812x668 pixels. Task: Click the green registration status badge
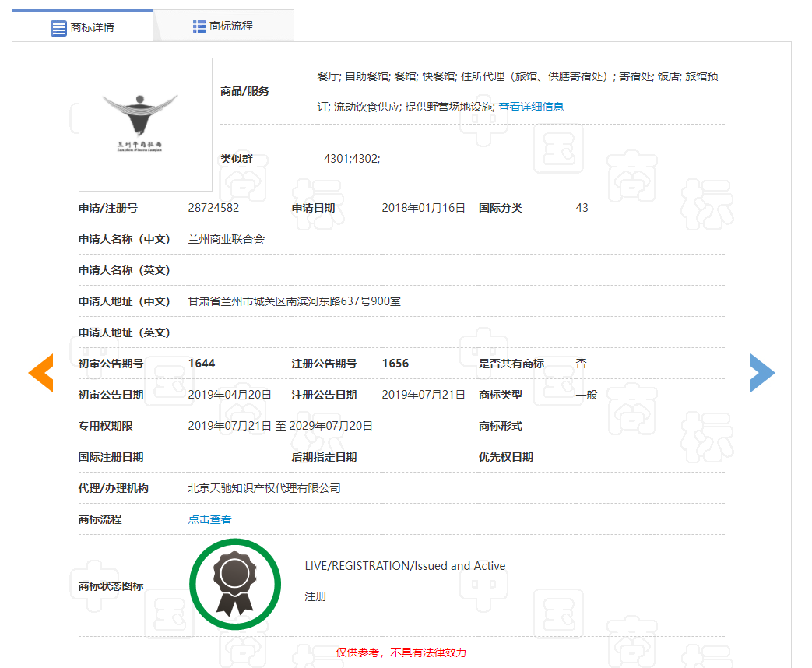point(234,584)
